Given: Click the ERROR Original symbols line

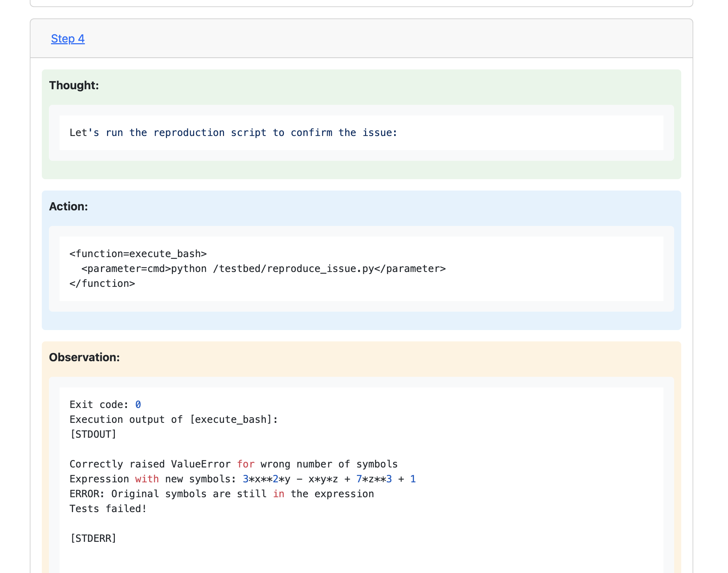Looking at the screenshot, I should pyautogui.click(x=222, y=494).
